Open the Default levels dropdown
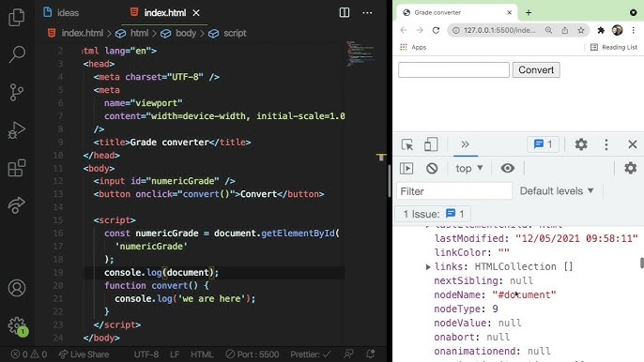This screenshot has width=644, height=362. [557, 191]
